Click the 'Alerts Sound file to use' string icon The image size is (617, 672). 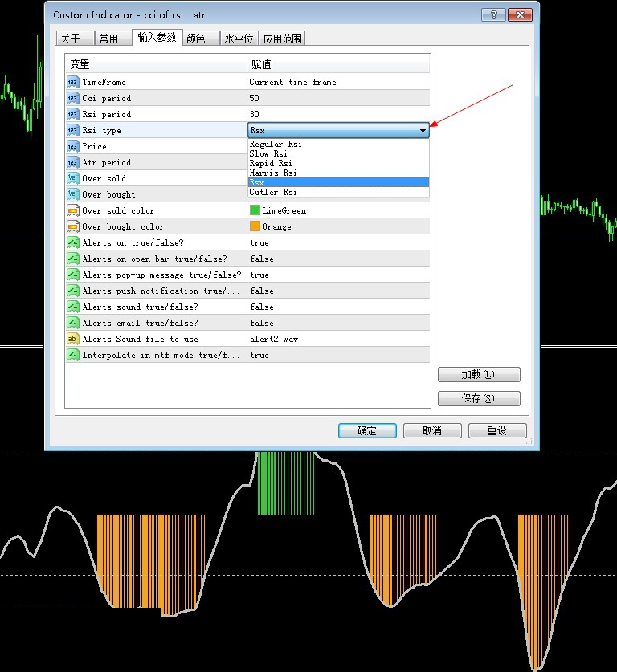[73, 339]
